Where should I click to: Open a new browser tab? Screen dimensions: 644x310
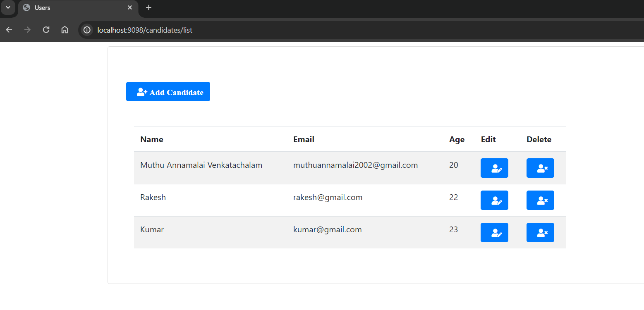tap(149, 7)
